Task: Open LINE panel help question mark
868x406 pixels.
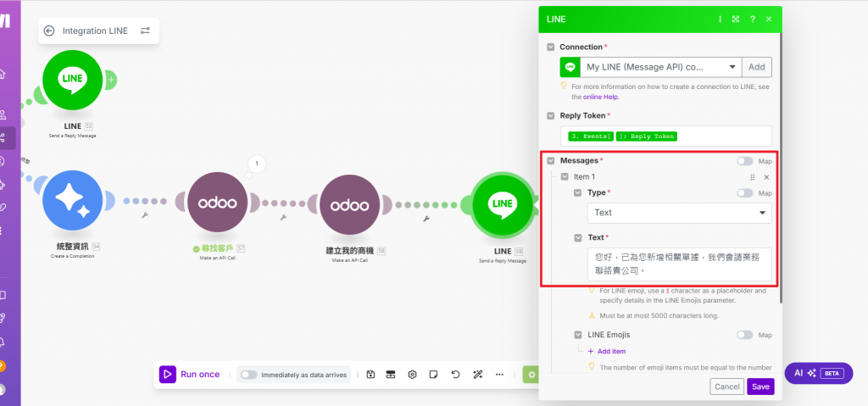Action: coord(753,19)
